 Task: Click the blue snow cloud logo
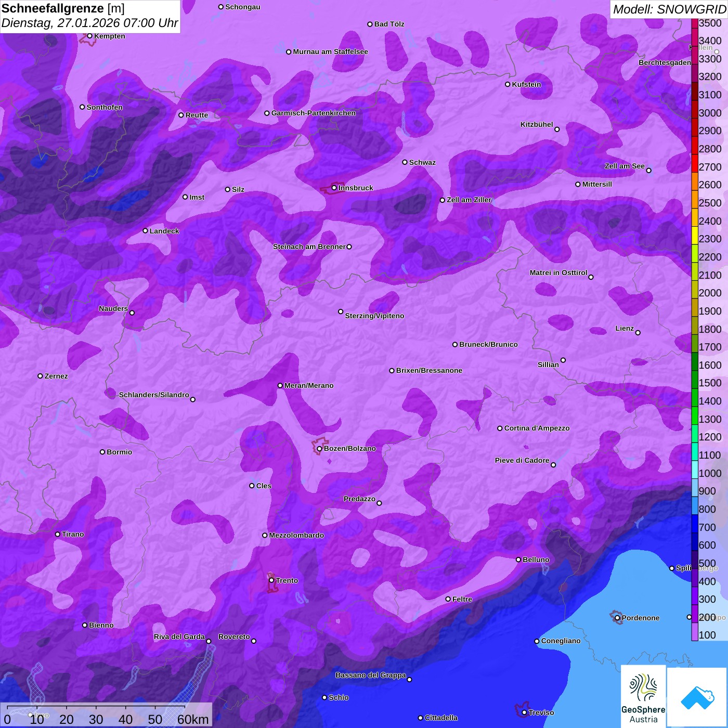tap(697, 698)
